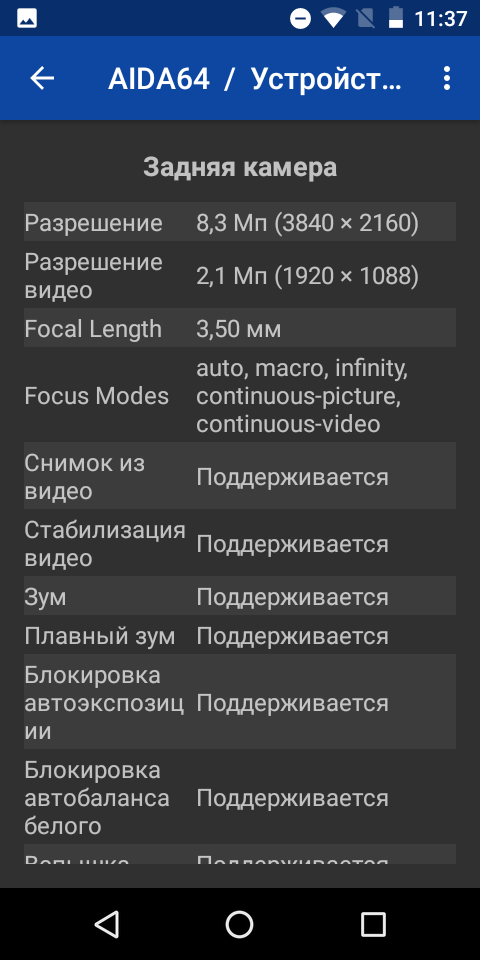
Task: Tap the AIDA64 / Устройства title
Action: 255,78
